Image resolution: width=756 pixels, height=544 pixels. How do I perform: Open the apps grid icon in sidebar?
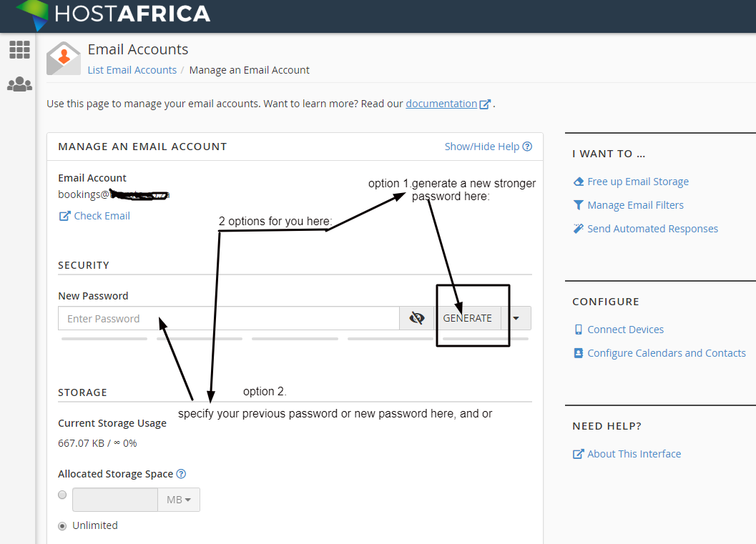click(20, 49)
